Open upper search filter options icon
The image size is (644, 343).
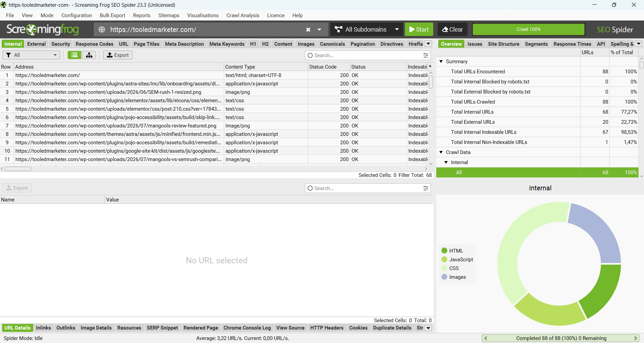click(x=426, y=55)
